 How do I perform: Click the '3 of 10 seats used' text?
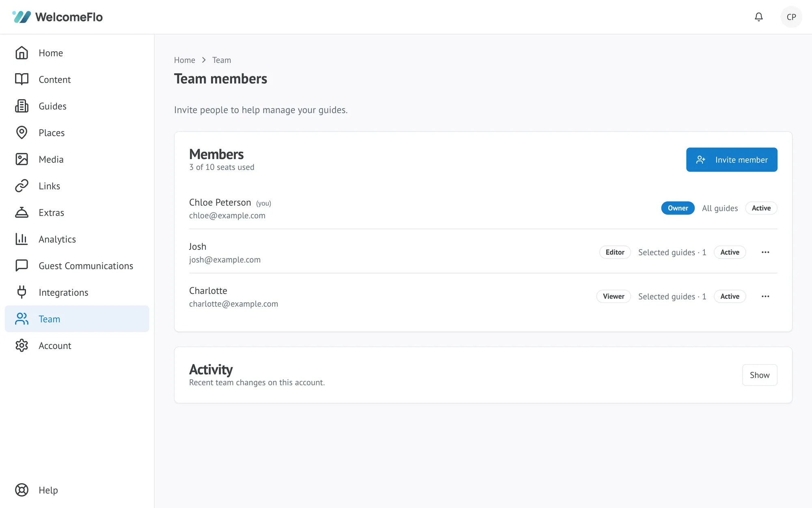[x=222, y=167]
